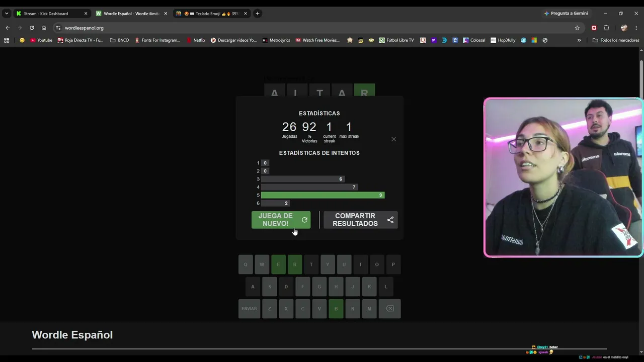Open the Youtube bookmark
Screen dimensions: 644x362
pos(41,40)
